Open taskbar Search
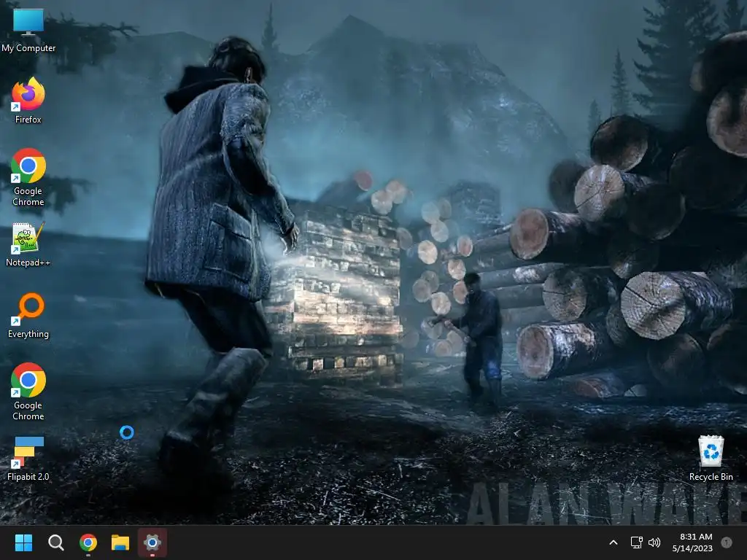This screenshot has height=560, width=747. tap(55, 542)
